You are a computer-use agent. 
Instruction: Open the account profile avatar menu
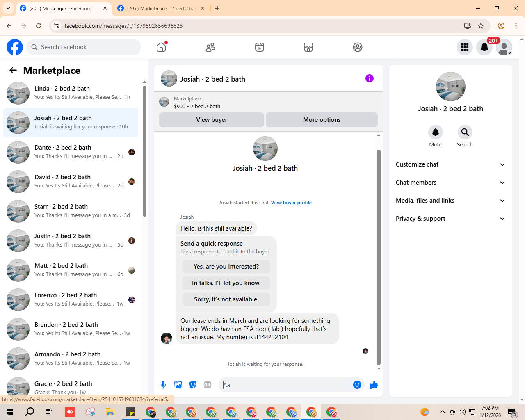pos(504,47)
